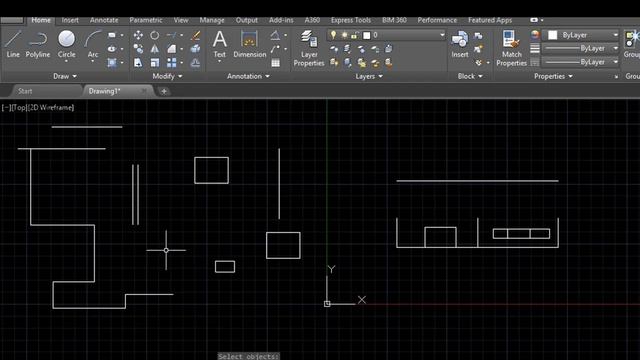Select the Dimension tool
This screenshot has width=640, height=360.
point(249,44)
